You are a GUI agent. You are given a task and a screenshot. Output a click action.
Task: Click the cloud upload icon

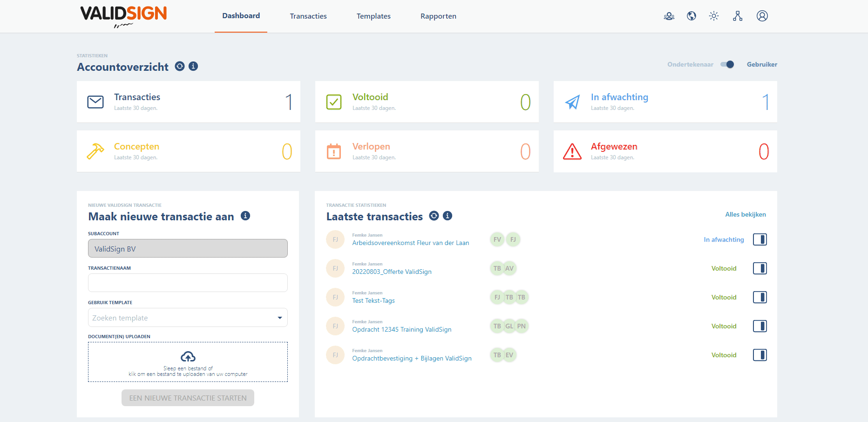coord(188,357)
